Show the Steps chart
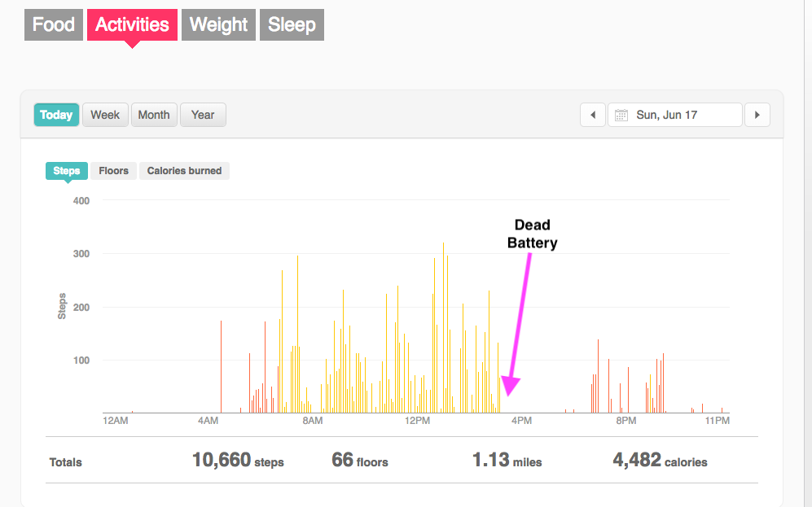 click(x=67, y=171)
